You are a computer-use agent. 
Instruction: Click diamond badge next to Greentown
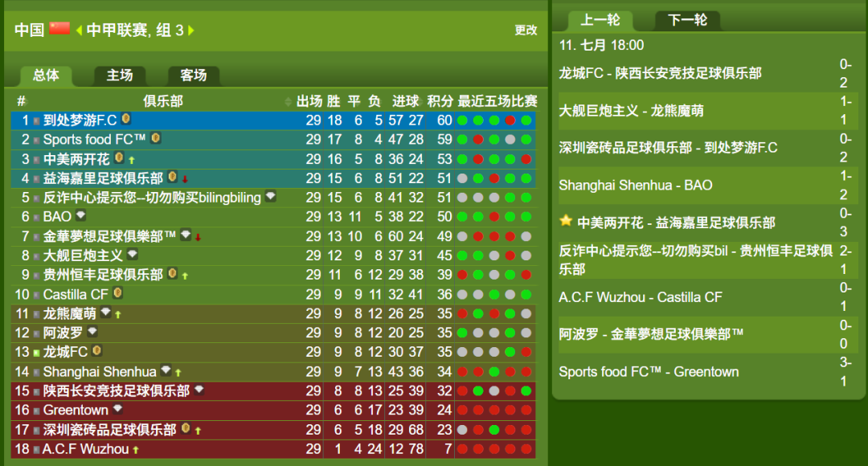[117, 408]
